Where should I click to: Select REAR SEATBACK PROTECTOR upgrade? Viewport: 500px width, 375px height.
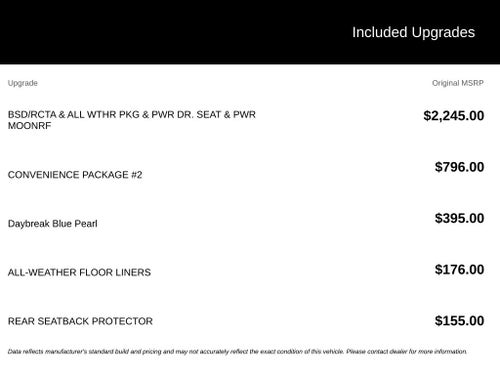(80, 321)
